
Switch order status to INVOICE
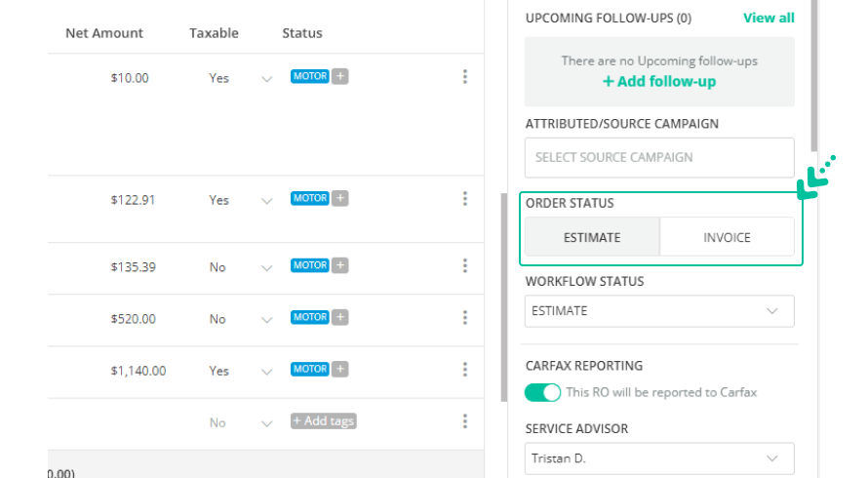click(727, 237)
